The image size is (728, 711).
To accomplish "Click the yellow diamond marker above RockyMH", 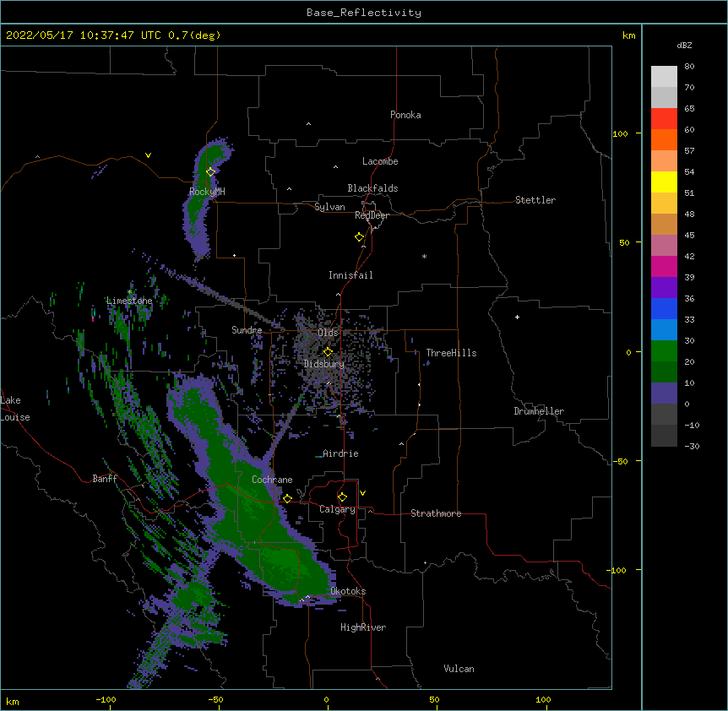I will click(210, 172).
